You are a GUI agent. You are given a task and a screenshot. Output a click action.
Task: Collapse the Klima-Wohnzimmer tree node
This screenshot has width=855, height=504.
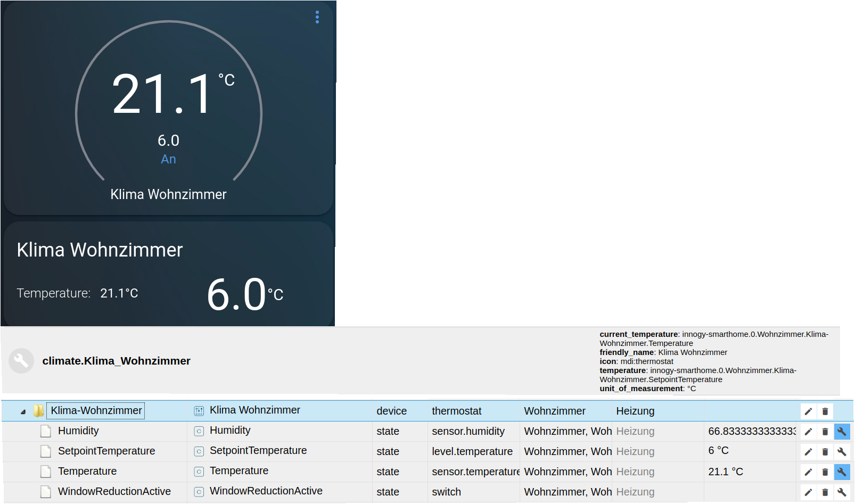point(23,411)
